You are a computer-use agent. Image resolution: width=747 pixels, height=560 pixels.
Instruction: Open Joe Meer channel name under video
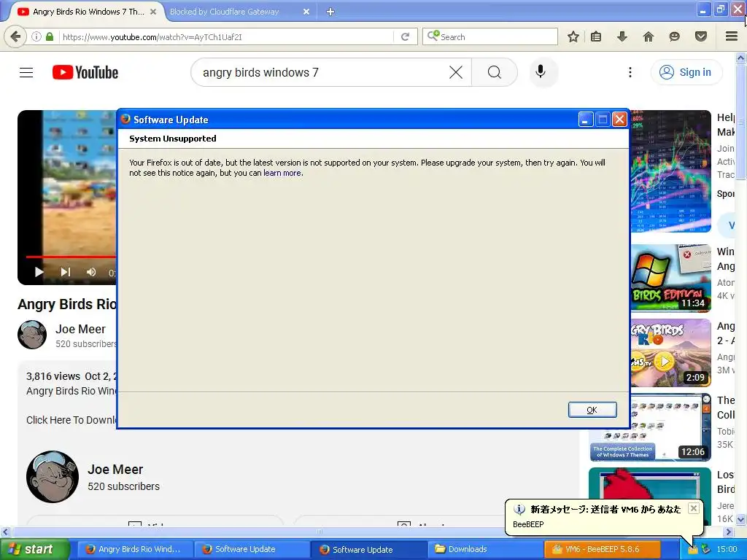(x=80, y=329)
